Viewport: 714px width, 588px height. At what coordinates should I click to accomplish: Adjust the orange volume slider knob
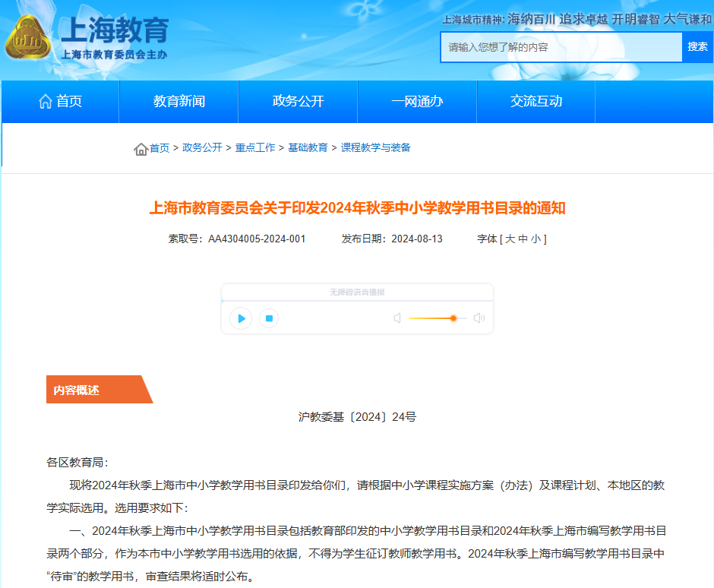coord(453,318)
